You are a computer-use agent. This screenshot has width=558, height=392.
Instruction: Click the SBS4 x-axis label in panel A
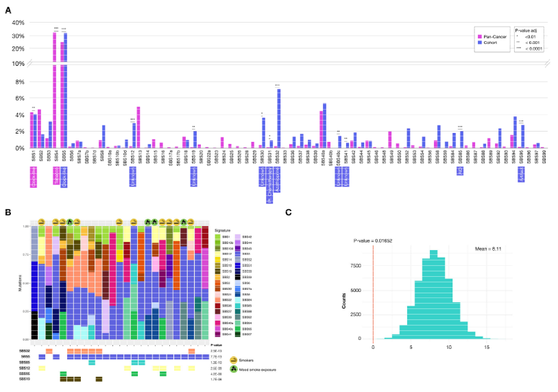(x=56, y=156)
